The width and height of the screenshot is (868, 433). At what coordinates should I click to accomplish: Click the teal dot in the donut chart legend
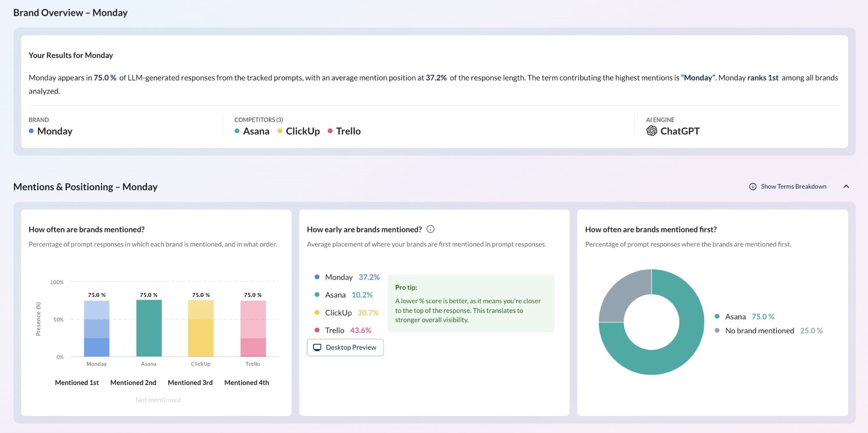point(717,316)
